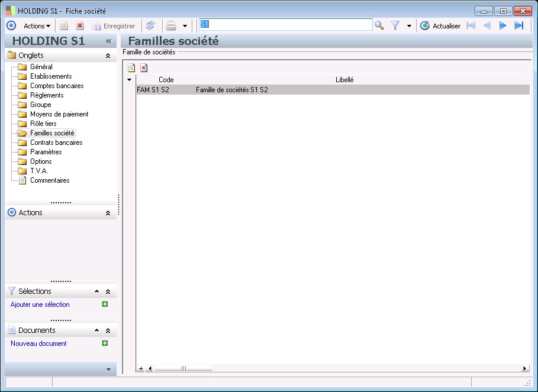Click the Documents single up arrow
The width and height of the screenshot is (538, 392).
(96, 331)
